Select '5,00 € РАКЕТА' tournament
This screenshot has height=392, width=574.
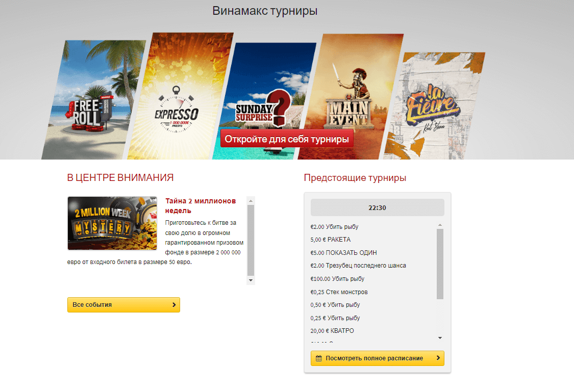(331, 240)
